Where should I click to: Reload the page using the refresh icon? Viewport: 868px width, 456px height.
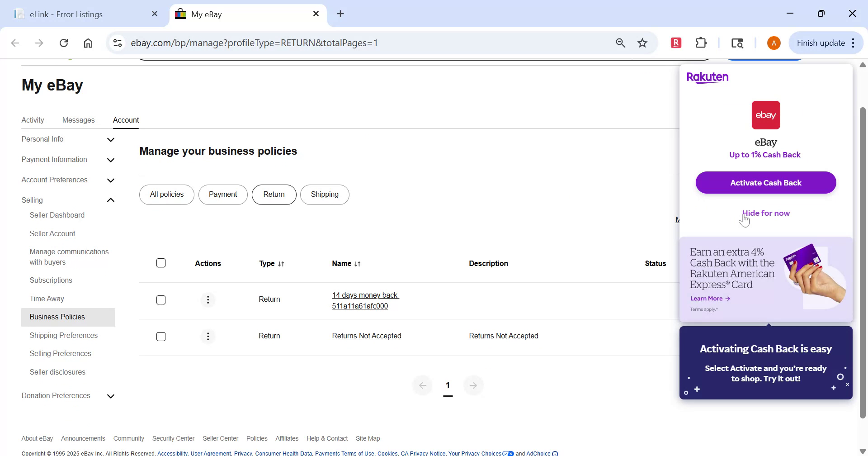tap(64, 43)
